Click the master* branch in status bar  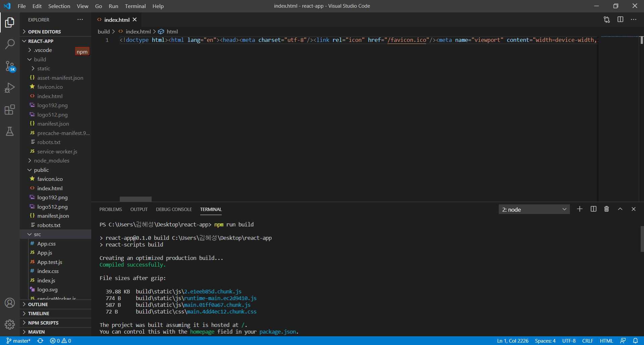pos(19,341)
